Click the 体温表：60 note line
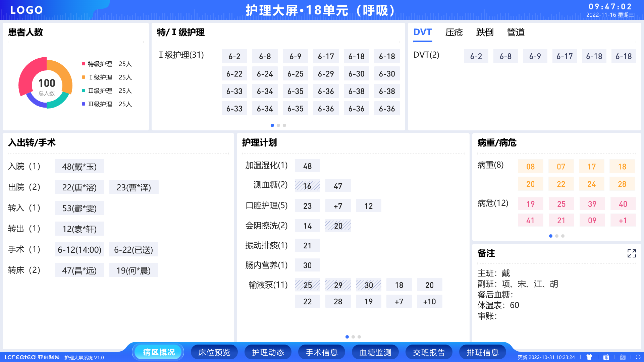644x362 pixels. click(498, 305)
